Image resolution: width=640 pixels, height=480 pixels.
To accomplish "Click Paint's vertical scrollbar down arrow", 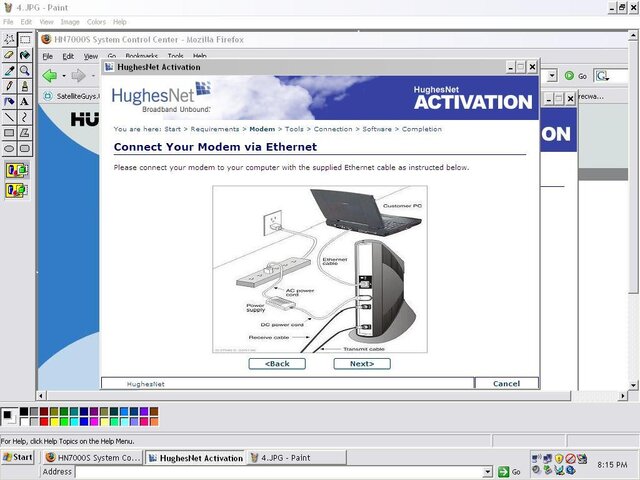I will [x=633, y=385].
